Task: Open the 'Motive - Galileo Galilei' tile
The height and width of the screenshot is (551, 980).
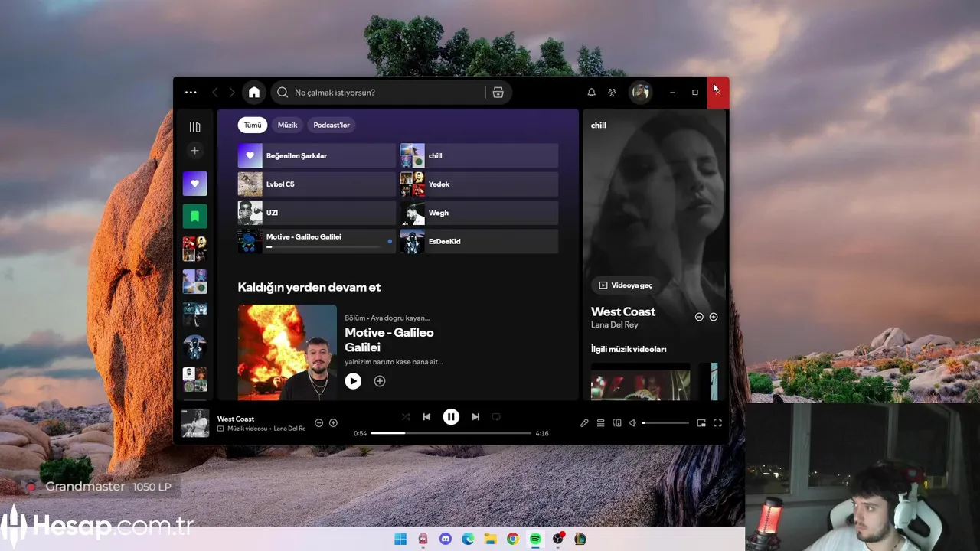Action: tap(317, 241)
